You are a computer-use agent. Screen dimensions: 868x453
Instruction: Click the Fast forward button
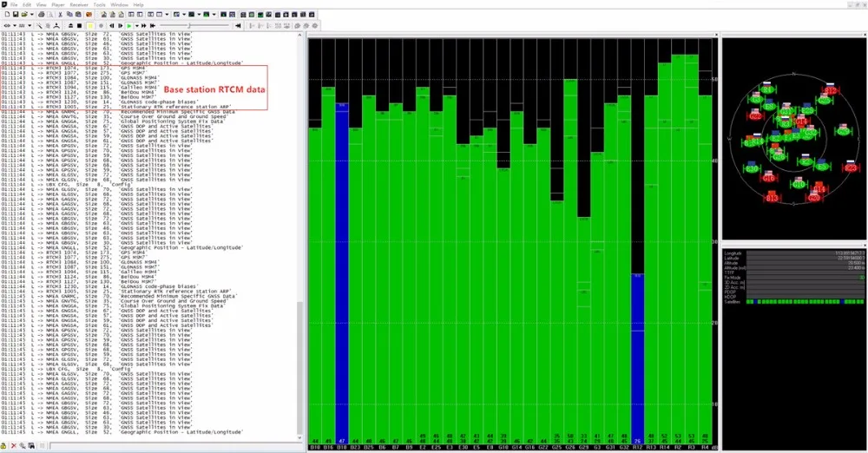[x=144, y=25]
